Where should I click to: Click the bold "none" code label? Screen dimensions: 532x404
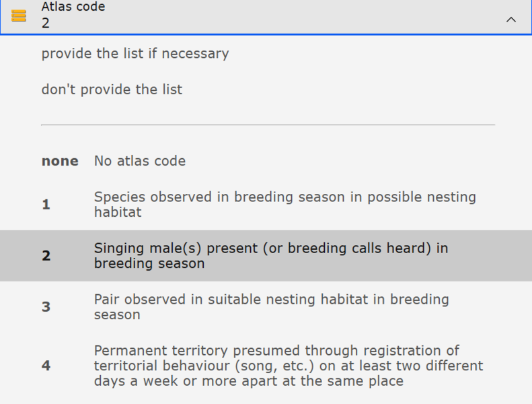point(60,162)
